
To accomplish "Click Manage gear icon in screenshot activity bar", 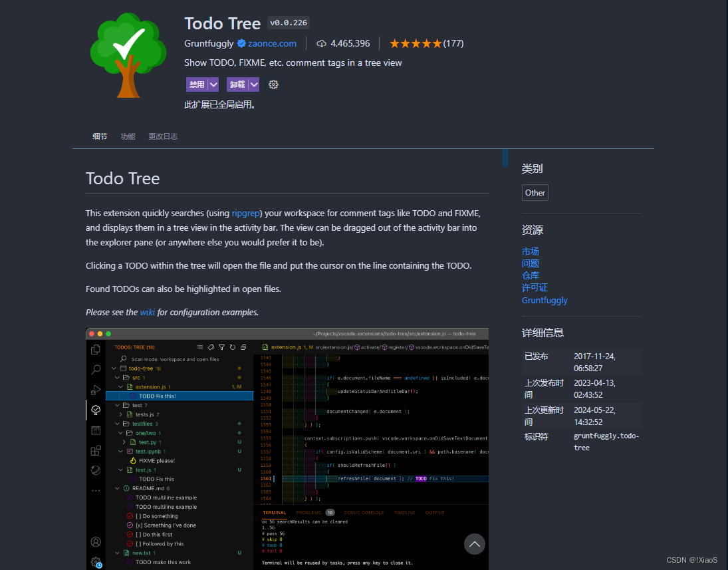I will 96,562.
